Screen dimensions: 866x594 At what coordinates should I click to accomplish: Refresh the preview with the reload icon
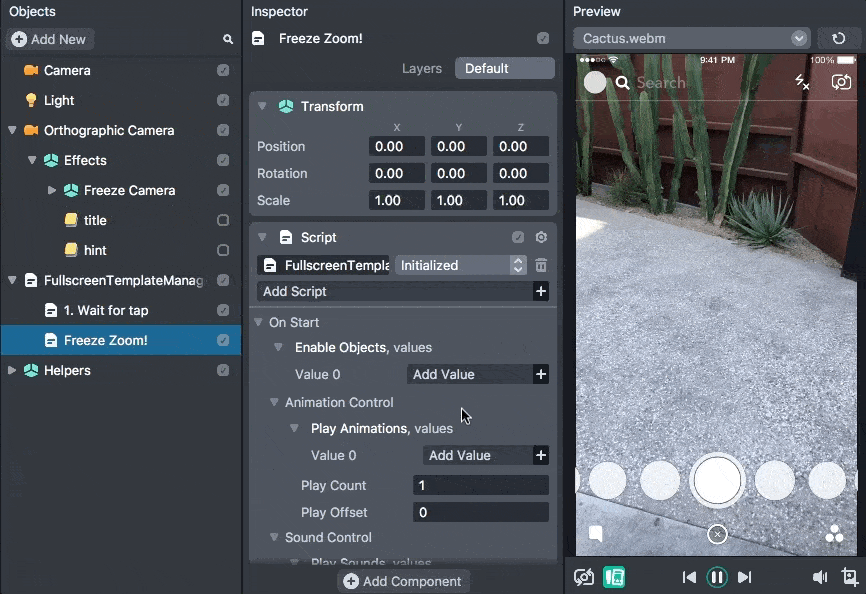[838, 39]
